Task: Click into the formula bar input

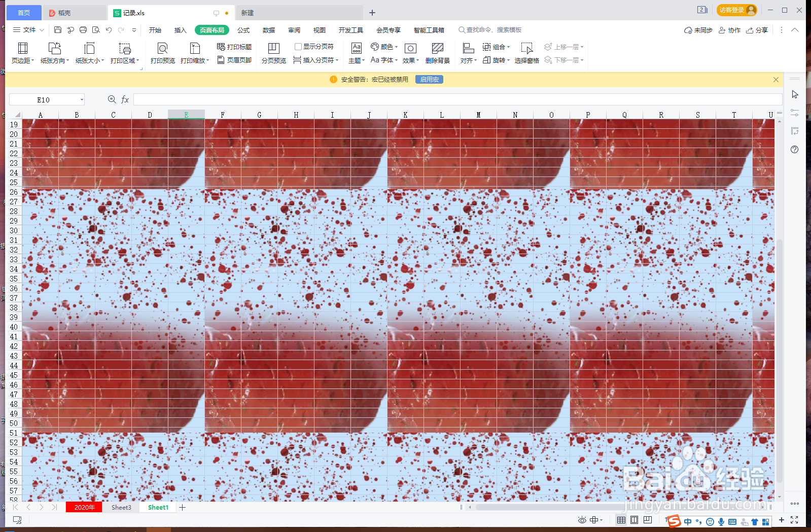Action: (457, 99)
